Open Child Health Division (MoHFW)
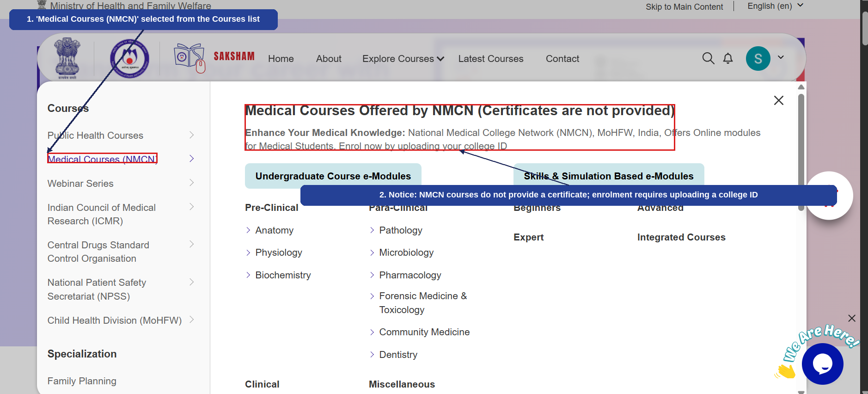This screenshot has height=394, width=868. pyautogui.click(x=115, y=320)
